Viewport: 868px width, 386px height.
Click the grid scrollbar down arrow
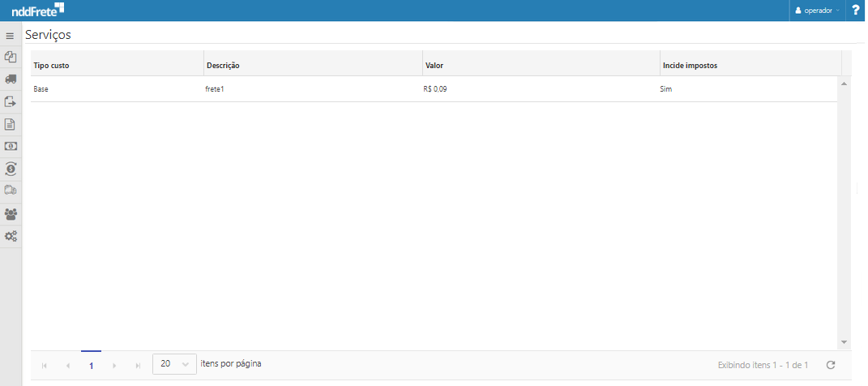point(844,343)
